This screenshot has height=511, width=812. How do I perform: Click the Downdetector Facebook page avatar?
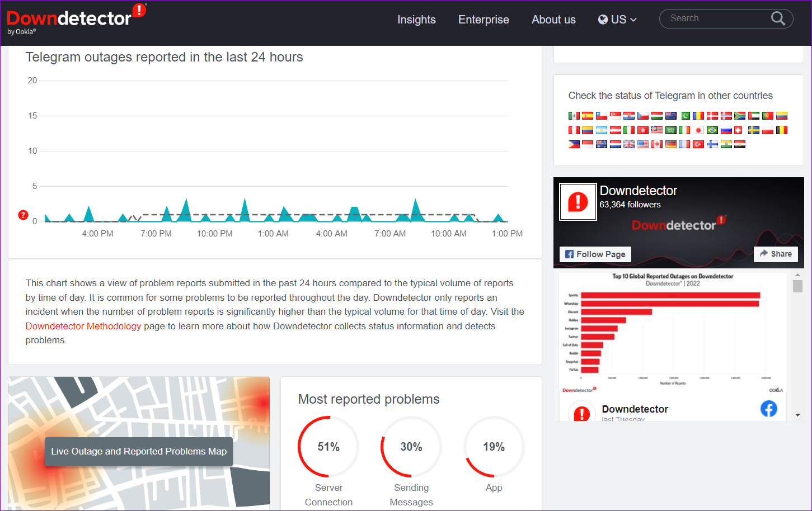(578, 202)
